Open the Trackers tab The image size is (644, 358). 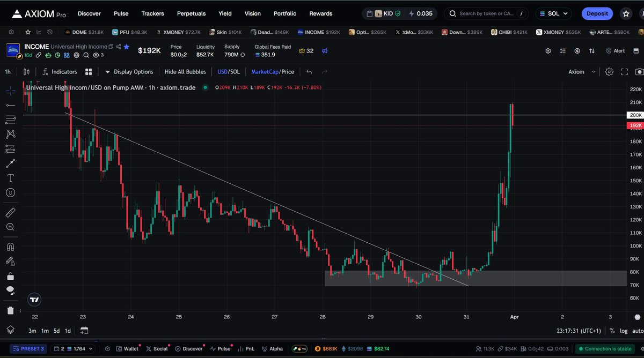tap(153, 13)
